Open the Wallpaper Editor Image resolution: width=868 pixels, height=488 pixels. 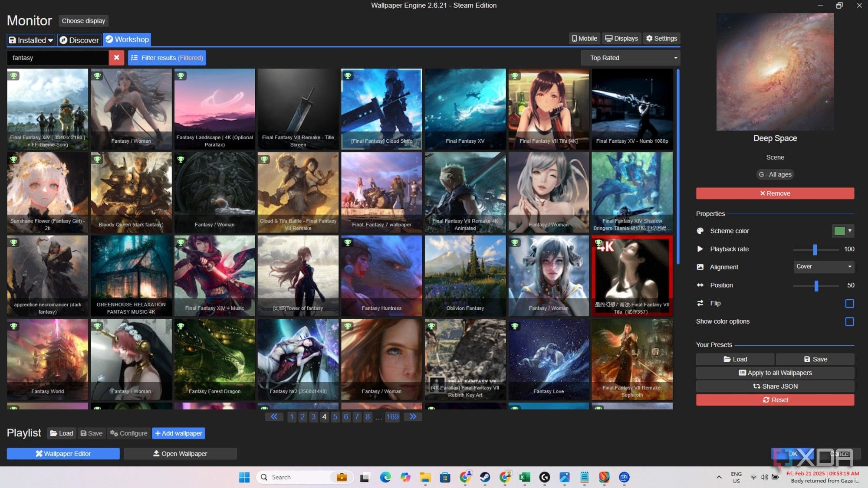[x=62, y=453]
